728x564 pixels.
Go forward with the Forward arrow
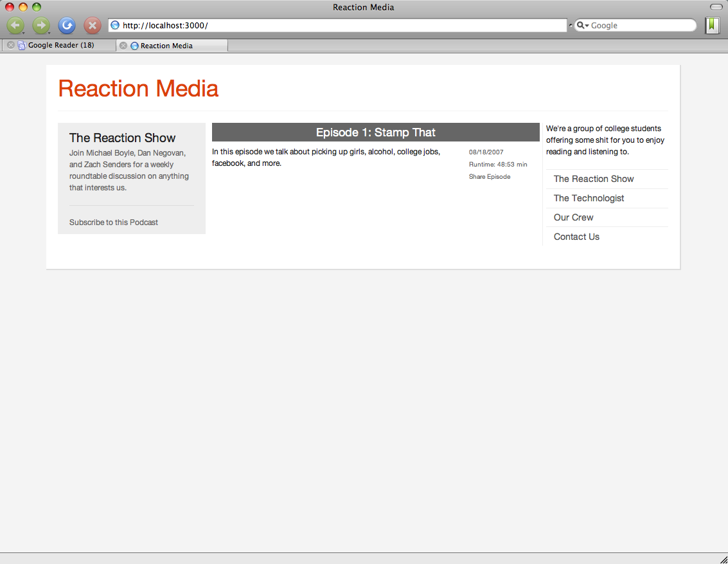[41, 25]
